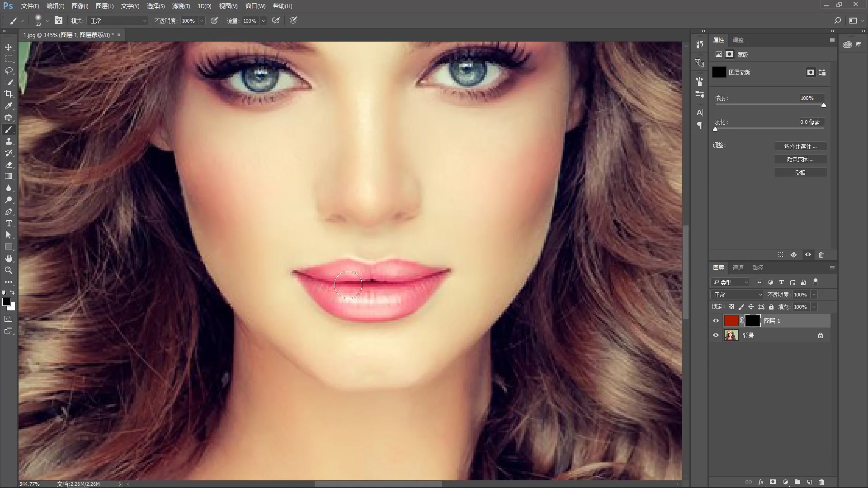Open the 滤镜(T) menu
Viewport: 868px width, 488px height.
(x=181, y=6)
